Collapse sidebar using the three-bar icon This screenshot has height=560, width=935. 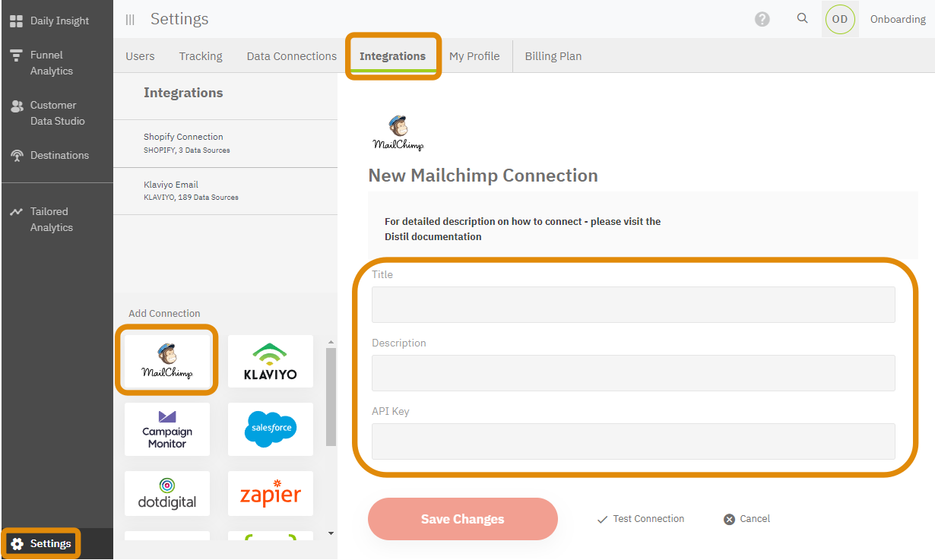click(130, 20)
